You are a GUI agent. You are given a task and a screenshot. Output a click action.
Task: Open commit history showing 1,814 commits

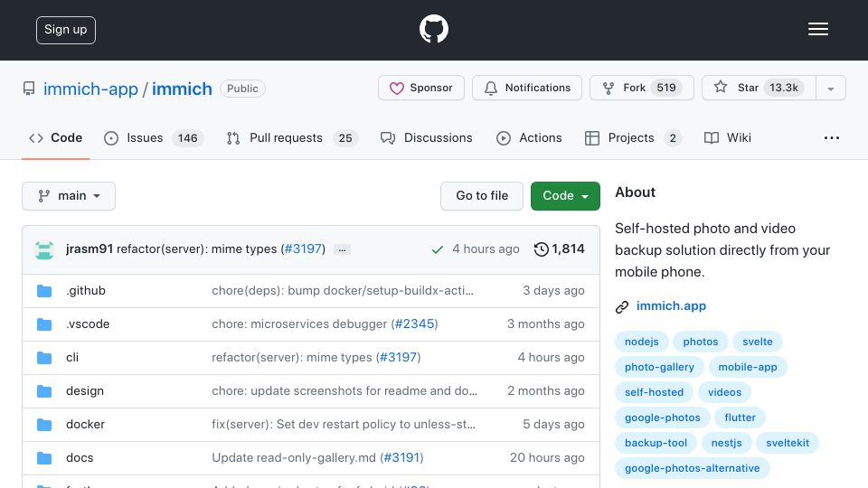[x=559, y=249]
